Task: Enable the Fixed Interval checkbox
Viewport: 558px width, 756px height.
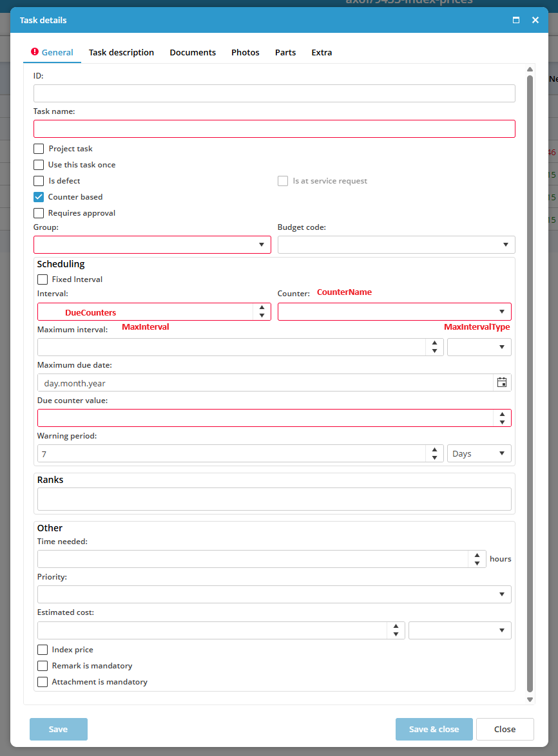Action: click(x=43, y=279)
